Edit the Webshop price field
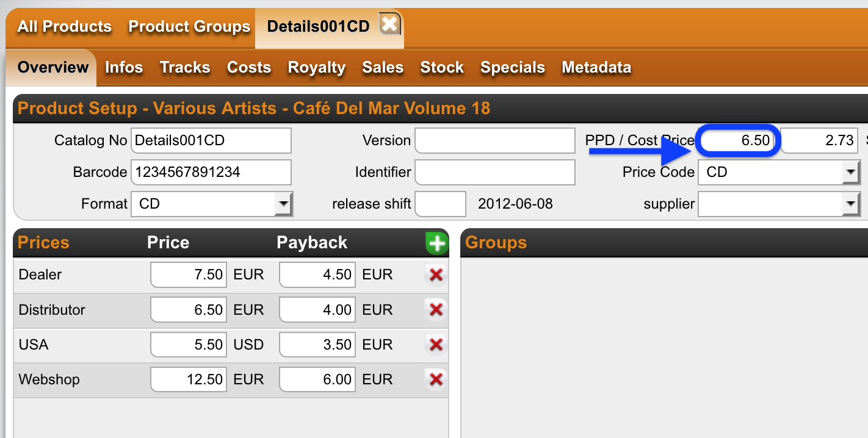 point(189,379)
